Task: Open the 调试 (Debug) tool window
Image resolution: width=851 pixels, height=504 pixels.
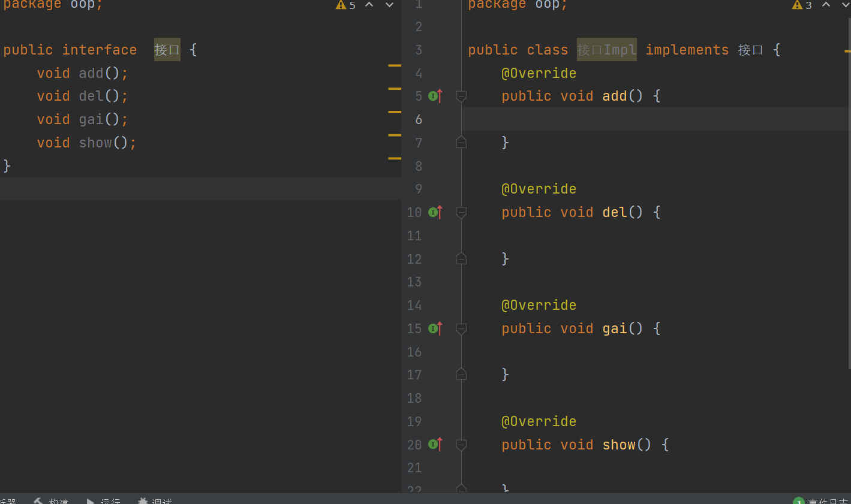Action: pyautogui.click(x=155, y=500)
